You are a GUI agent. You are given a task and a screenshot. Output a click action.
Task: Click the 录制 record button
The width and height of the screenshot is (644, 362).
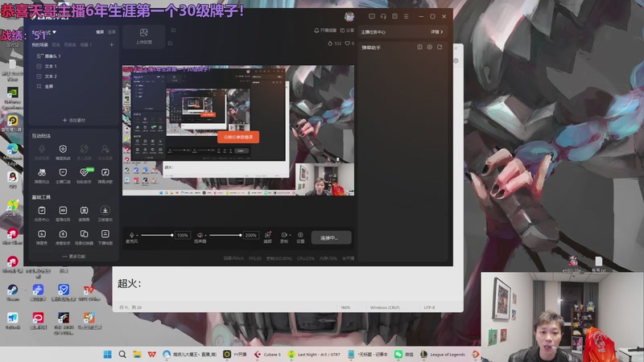click(284, 237)
